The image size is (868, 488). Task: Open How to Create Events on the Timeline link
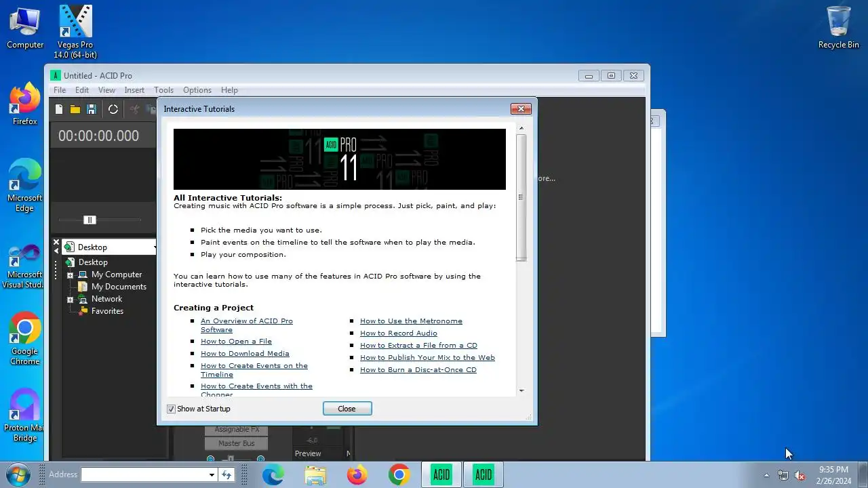[254, 370]
